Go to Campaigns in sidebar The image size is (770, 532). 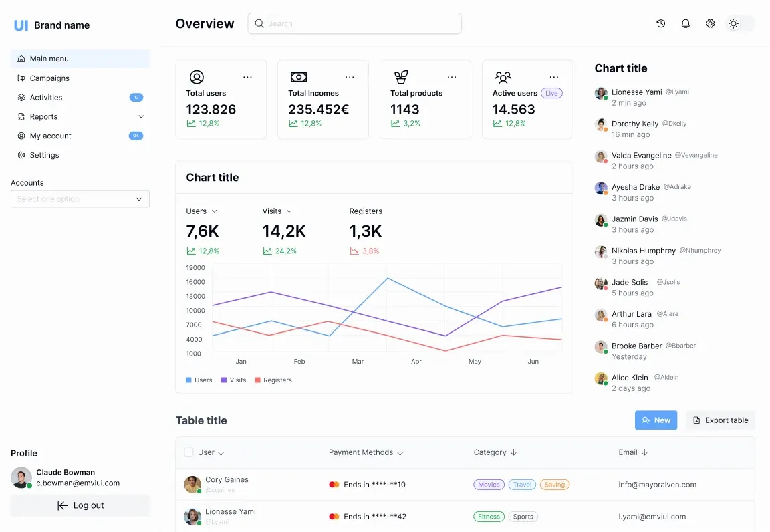coord(80,78)
